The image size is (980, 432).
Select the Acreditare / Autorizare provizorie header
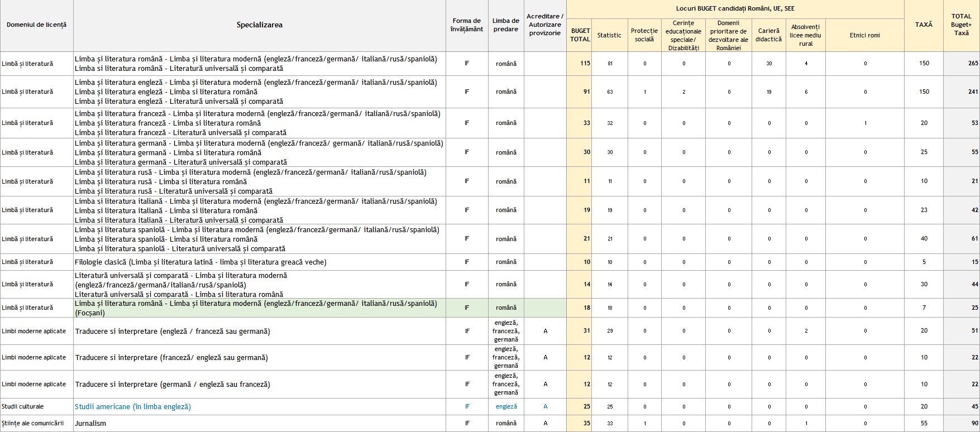click(545, 25)
